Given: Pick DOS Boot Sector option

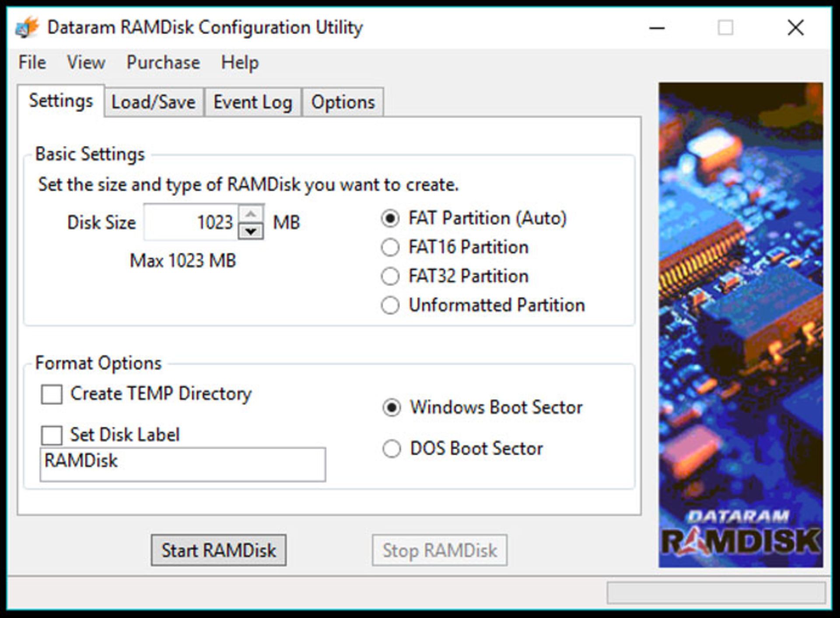Looking at the screenshot, I should 391,449.
